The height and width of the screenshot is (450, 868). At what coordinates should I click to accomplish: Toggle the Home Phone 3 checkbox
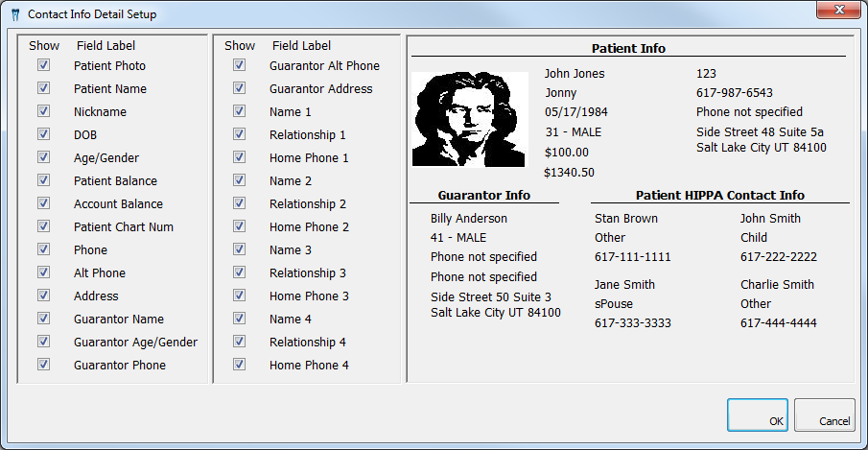[239, 296]
